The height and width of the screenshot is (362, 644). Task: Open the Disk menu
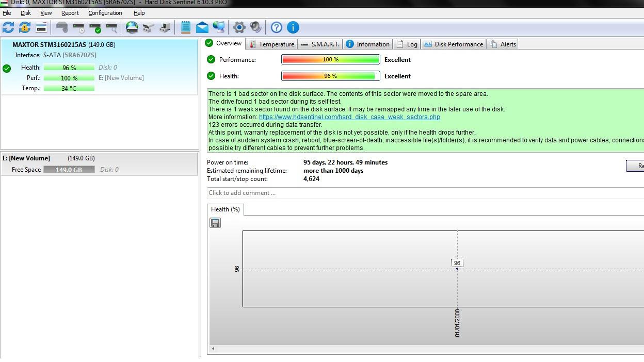click(x=26, y=13)
